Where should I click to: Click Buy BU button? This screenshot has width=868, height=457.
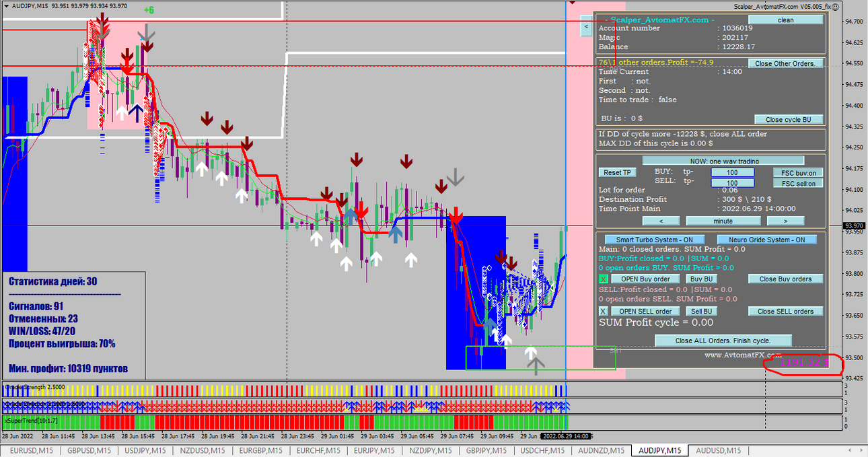pyautogui.click(x=701, y=279)
